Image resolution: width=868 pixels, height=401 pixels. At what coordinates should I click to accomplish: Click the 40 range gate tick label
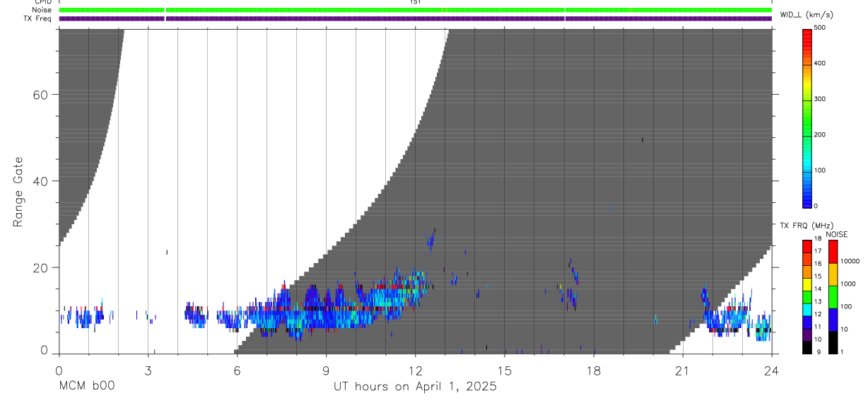pyautogui.click(x=40, y=181)
